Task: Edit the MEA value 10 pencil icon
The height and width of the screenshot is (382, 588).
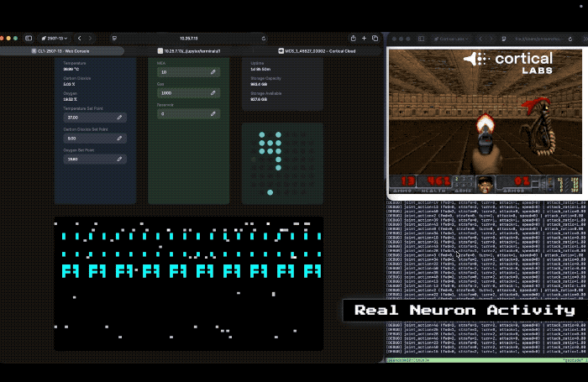Action: coord(213,72)
